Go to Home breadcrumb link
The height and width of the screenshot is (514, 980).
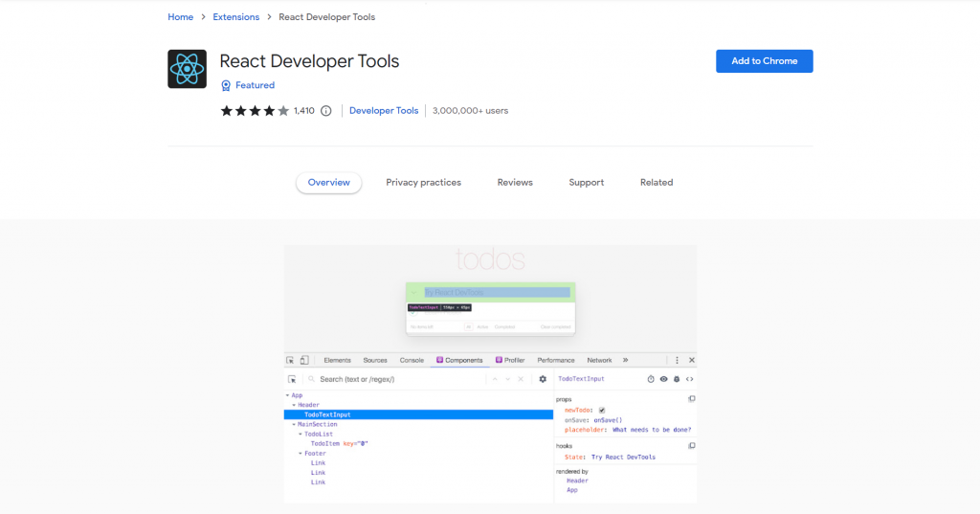[x=181, y=17]
